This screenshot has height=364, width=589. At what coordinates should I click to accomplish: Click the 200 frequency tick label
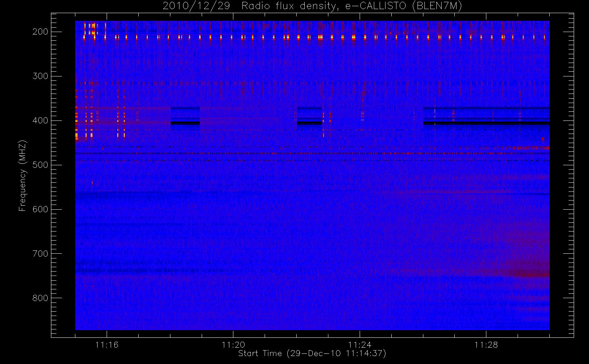(40, 32)
